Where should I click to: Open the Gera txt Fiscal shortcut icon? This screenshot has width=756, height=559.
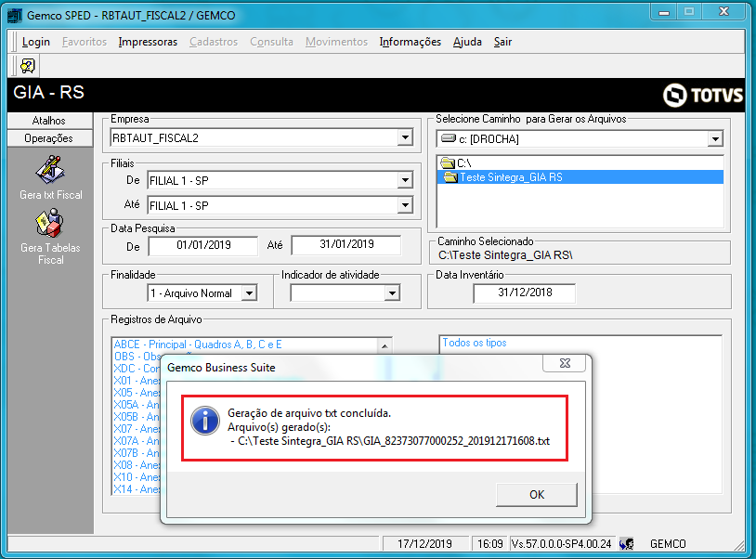click(x=50, y=170)
